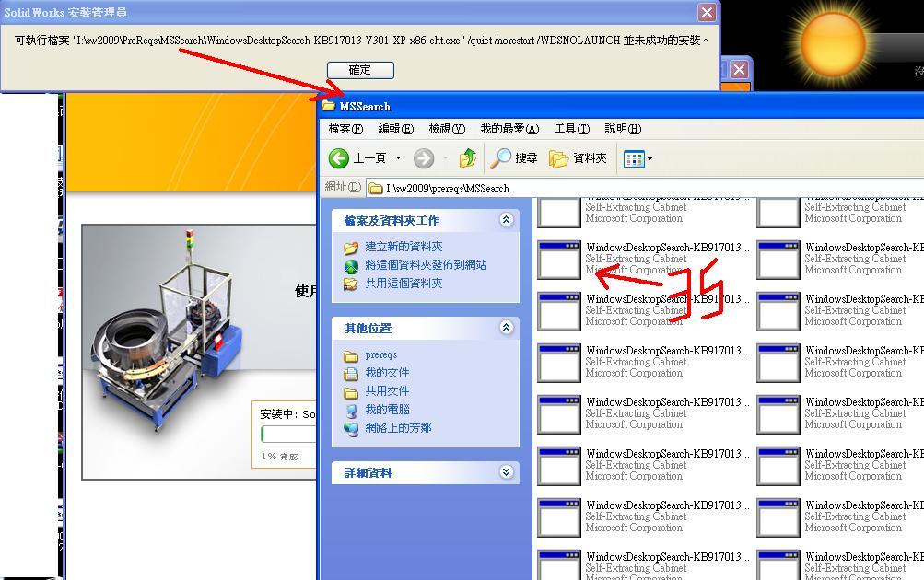Expand the 詳細資料 panel
This screenshot has height=580, width=924.
pos(506,472)
